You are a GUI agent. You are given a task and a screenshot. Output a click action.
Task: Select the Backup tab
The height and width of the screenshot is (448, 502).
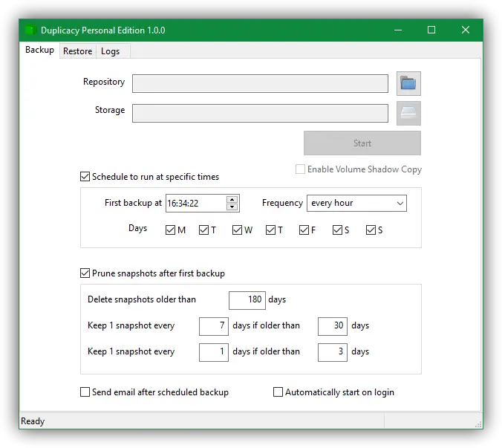[39, 50]
